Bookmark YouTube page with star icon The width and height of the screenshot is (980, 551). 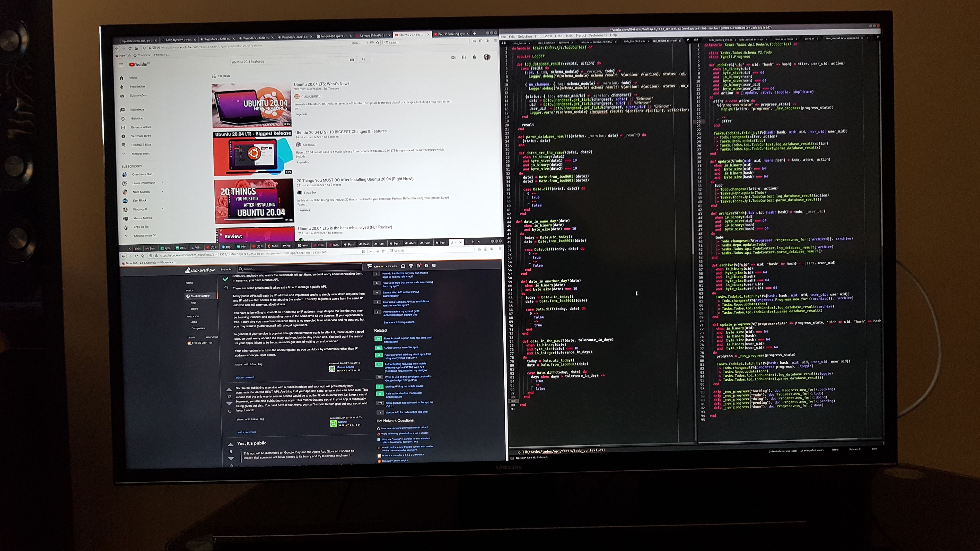(x=378, y=43)
